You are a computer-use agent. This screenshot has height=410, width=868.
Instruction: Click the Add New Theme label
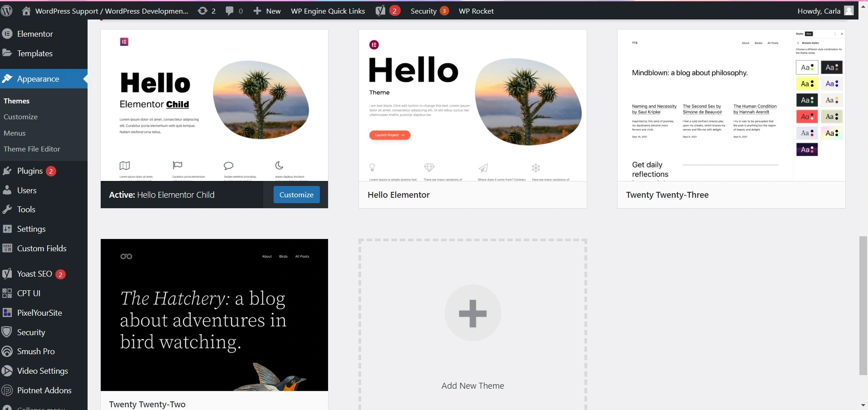click(473, 386)
